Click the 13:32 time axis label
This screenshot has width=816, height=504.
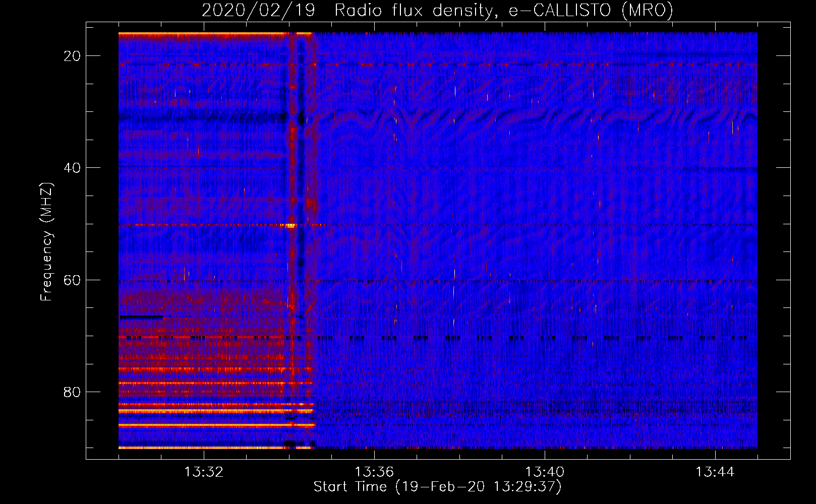204,472
